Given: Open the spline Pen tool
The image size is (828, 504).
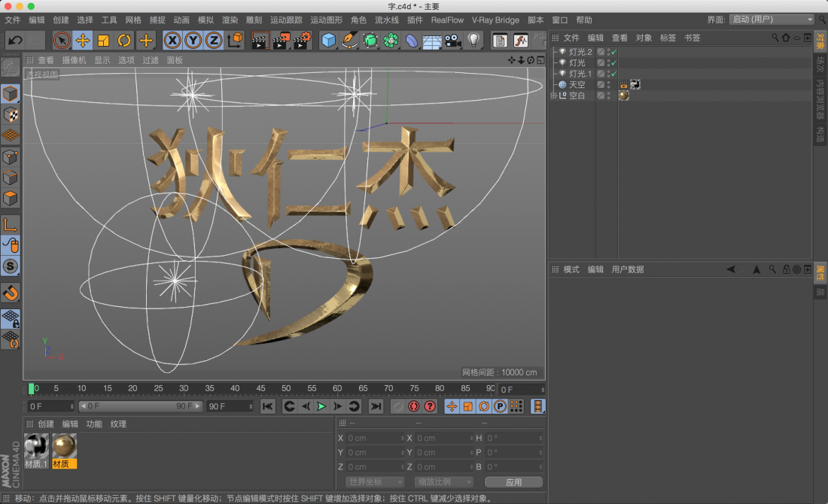Looking at the screenshot, I should (x=349, y=41).
